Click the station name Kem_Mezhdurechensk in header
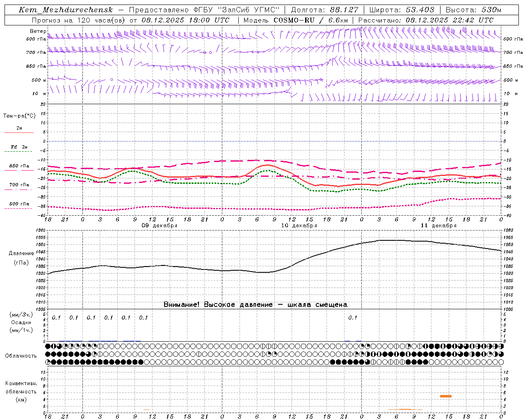525x420 pixels. (66, 10)
